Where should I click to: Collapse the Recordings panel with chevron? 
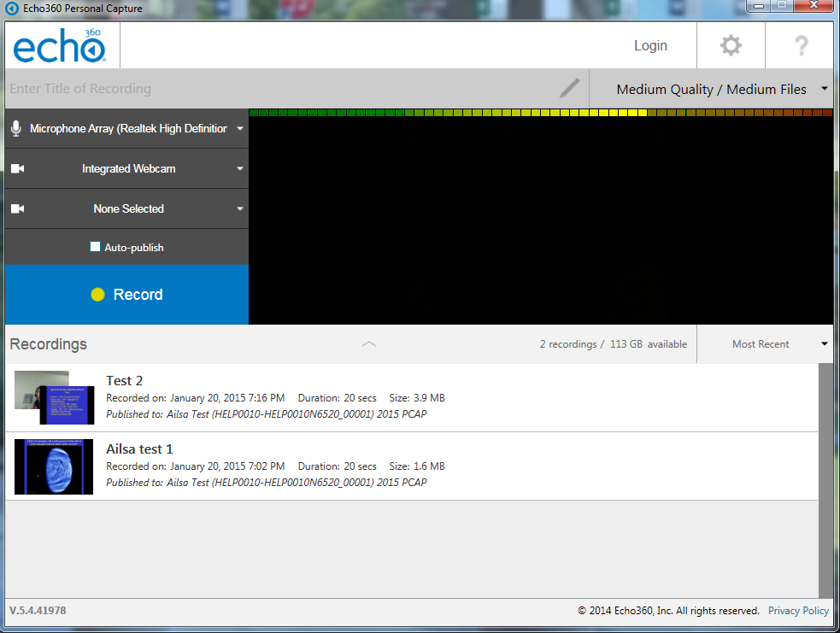[368, 343]
